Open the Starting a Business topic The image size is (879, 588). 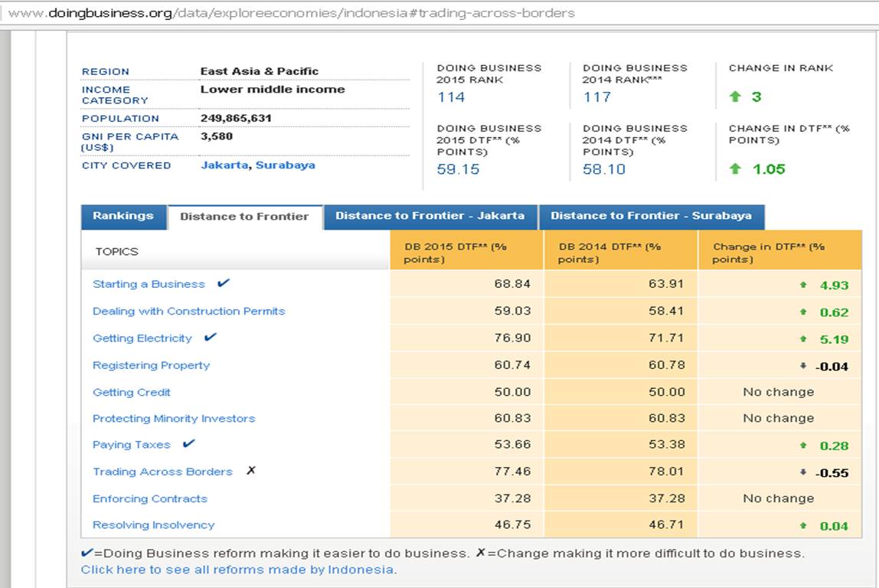point(149,284)
